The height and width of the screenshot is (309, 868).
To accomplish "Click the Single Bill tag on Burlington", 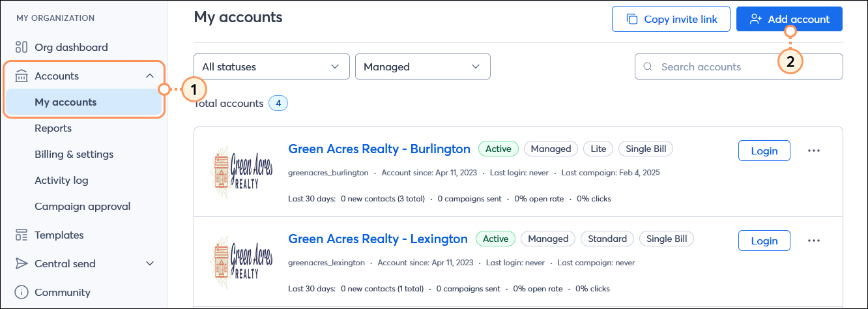I will pos(646,149).
